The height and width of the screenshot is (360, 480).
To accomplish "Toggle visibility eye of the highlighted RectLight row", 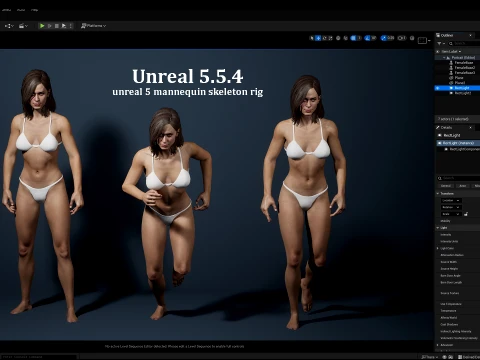I will pyautogui.click(x=438, y=88).
